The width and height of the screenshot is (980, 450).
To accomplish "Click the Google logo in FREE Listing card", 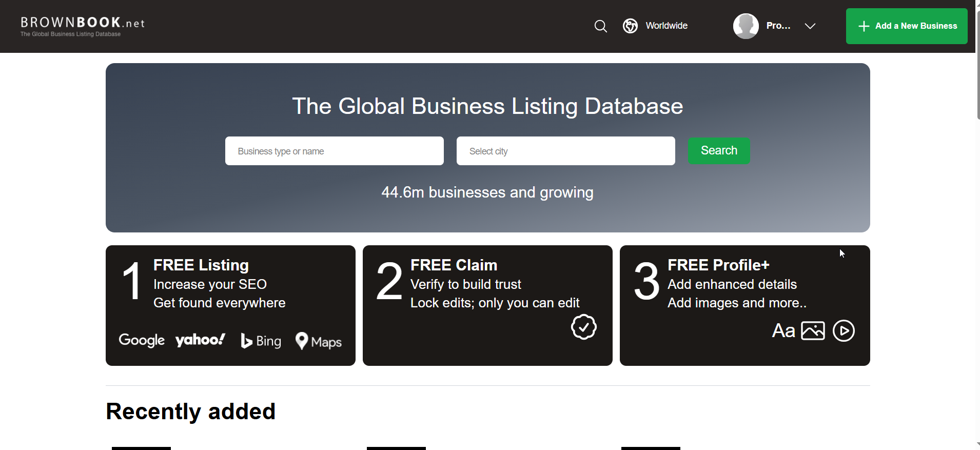I will 142,340.
